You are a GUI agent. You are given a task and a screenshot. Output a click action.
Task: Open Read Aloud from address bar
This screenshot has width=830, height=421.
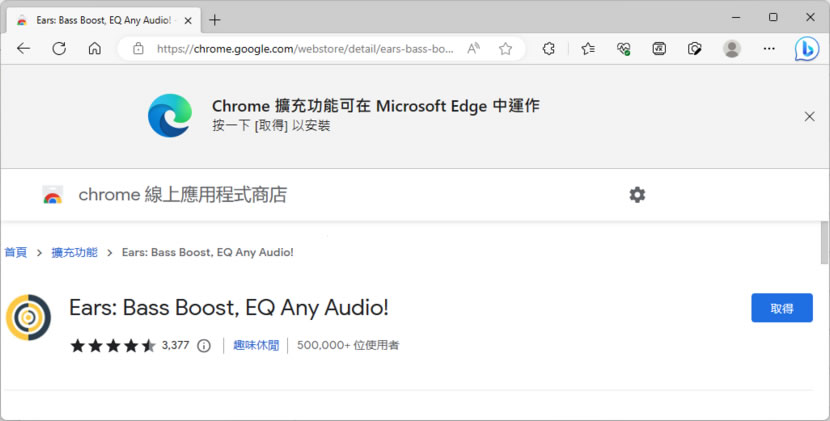[474, 49]
